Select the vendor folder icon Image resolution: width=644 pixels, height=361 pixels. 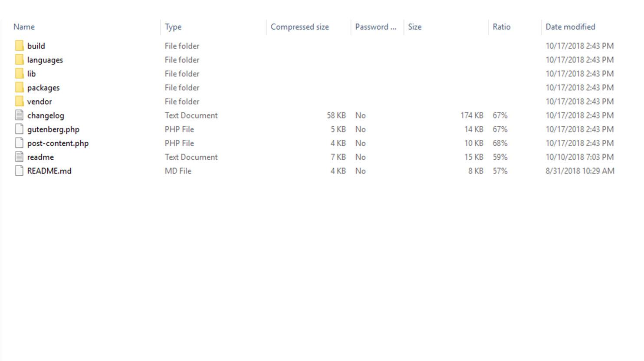point(19,101)
